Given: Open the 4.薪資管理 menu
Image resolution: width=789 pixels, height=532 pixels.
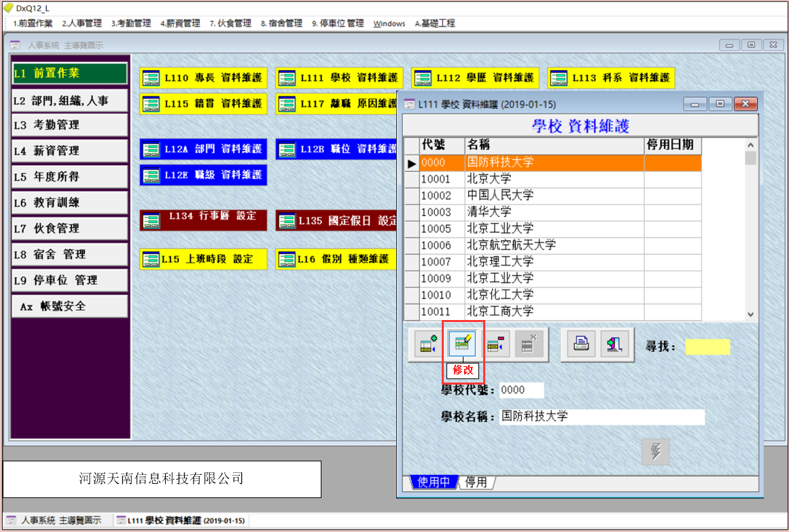Looking at the screenshot, I should [180, 23].
